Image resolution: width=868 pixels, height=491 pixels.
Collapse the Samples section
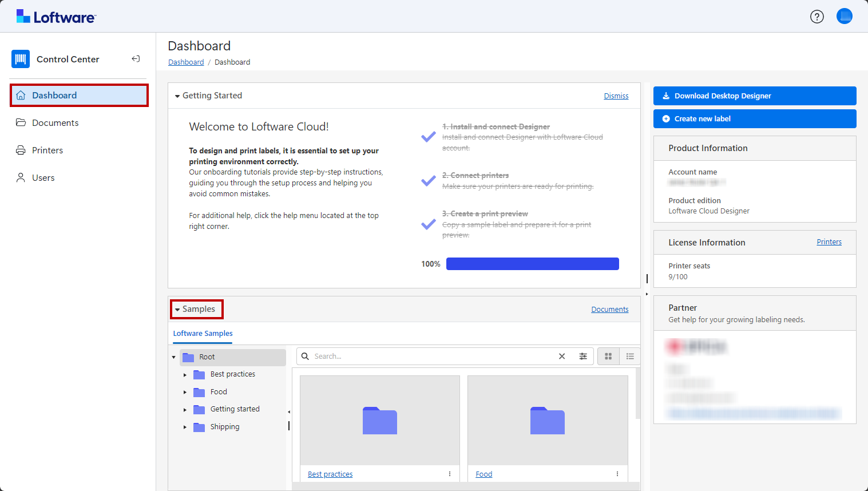point(177,310)
